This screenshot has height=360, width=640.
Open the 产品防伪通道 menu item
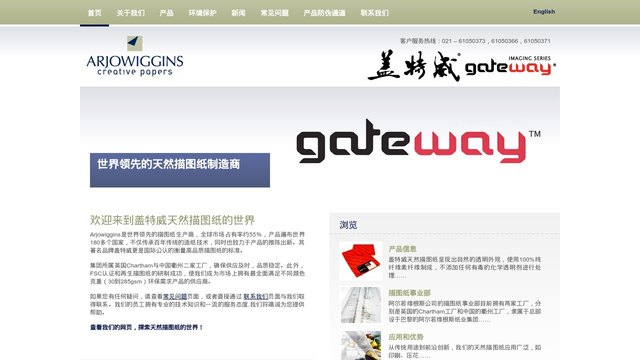(x=324, y=13)
